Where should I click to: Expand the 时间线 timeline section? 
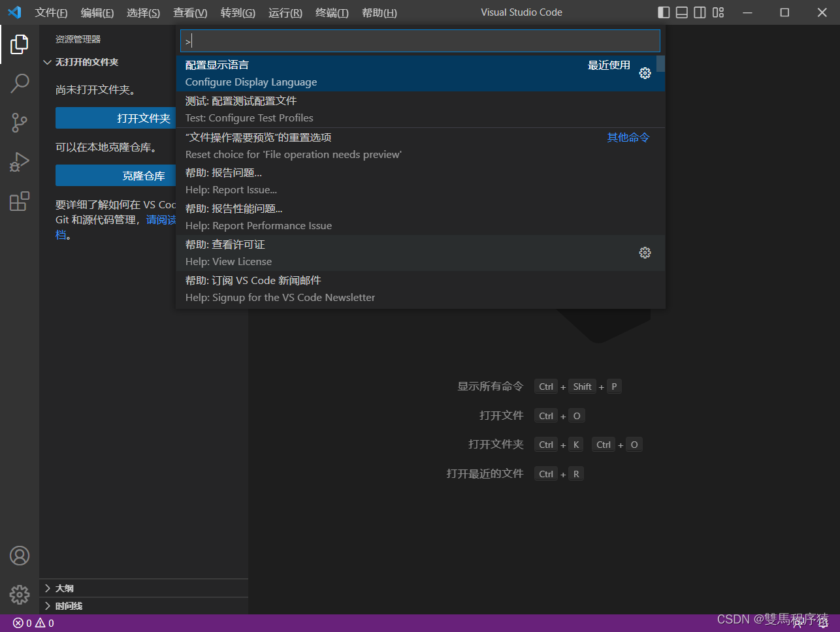coord(144,606)
